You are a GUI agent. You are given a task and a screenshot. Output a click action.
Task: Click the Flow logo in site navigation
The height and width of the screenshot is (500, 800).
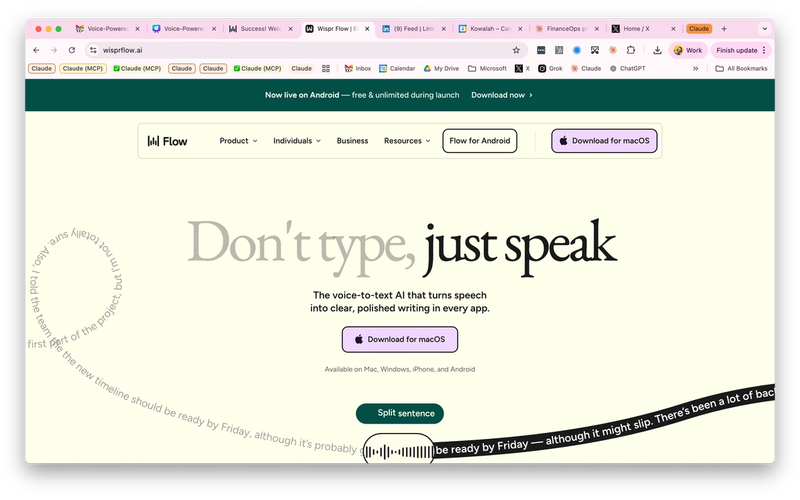pos(167,141)
